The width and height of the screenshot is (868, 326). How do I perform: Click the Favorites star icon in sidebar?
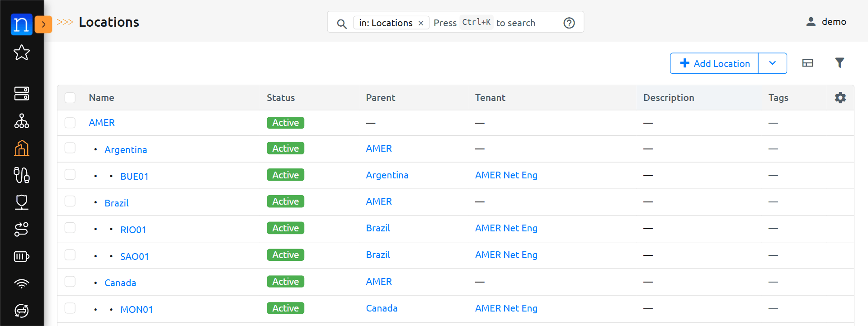22,53
